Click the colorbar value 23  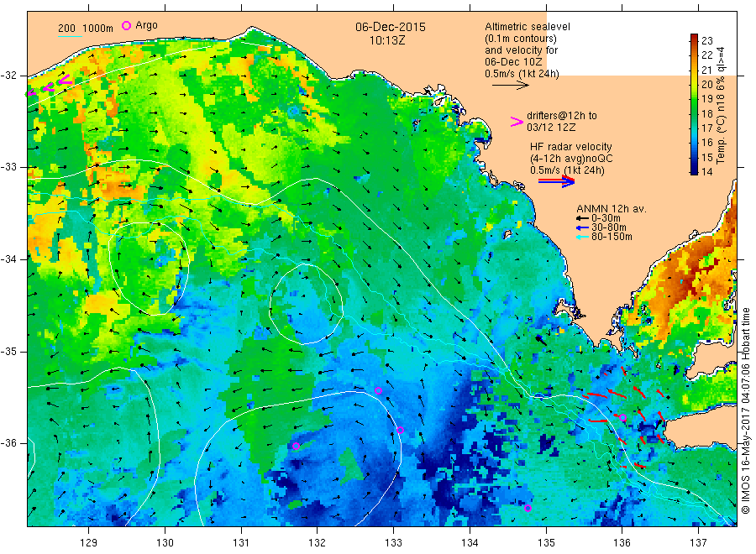pos(706,40)
